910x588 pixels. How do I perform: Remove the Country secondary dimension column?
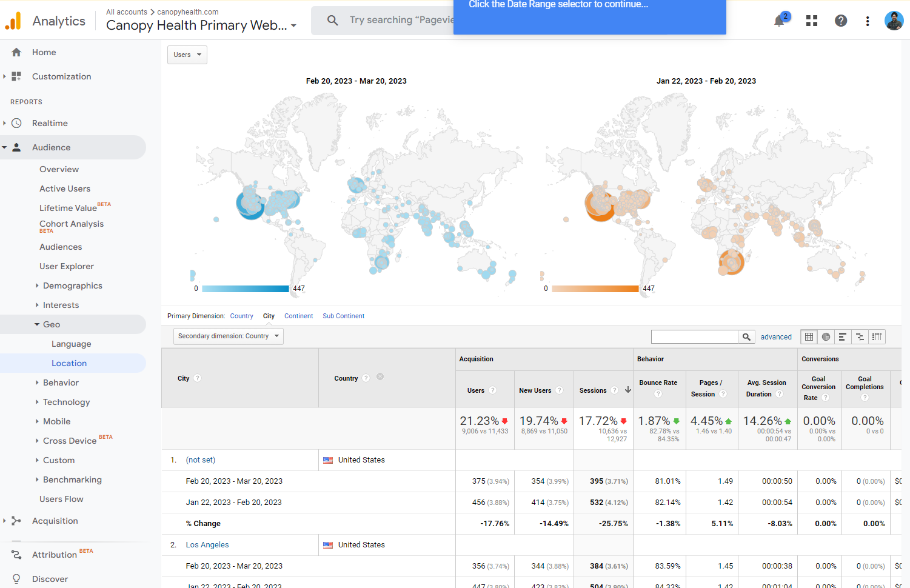pos(380,376)
